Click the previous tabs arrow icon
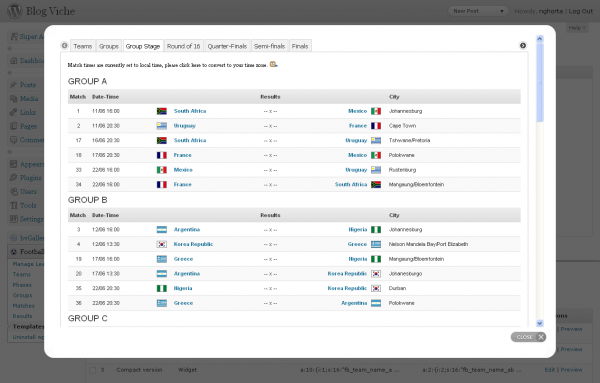 65,46
